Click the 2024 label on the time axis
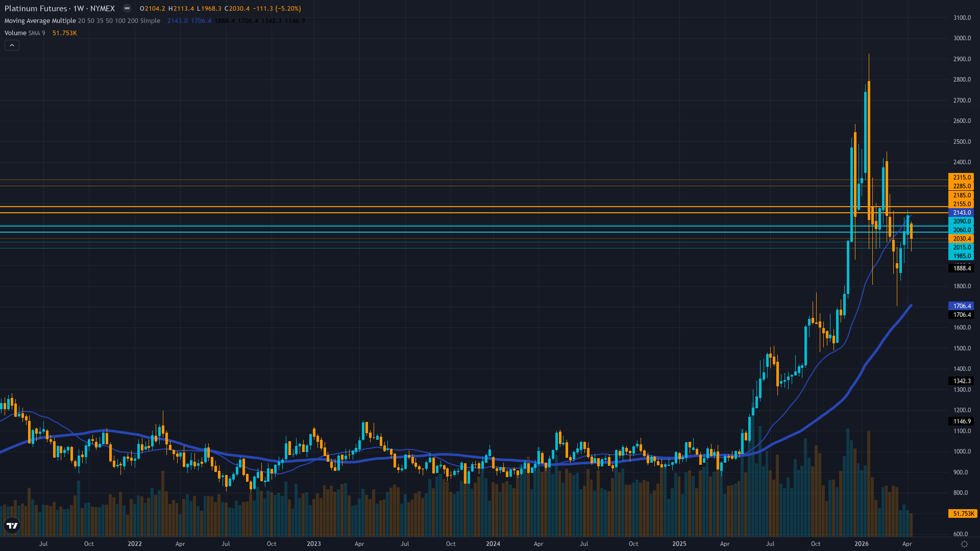This screenshot has height=551, width=980. (493, 544)
